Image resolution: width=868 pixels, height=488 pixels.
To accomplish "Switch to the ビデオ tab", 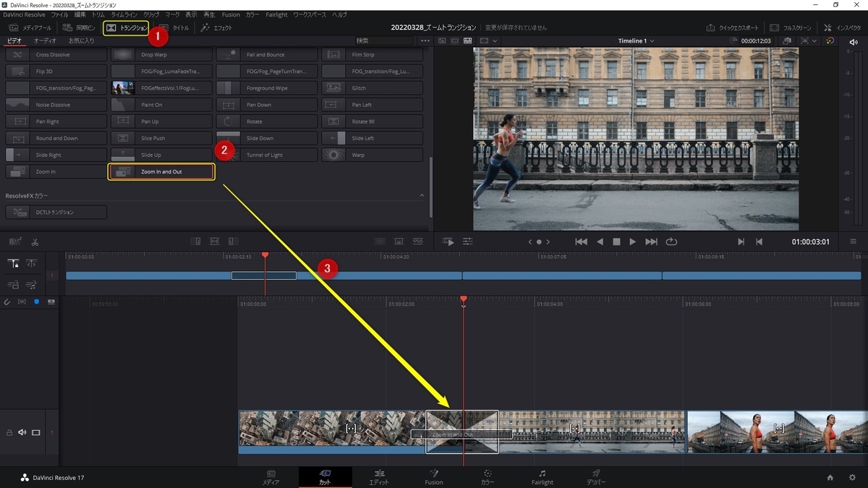I will point(14,40).
